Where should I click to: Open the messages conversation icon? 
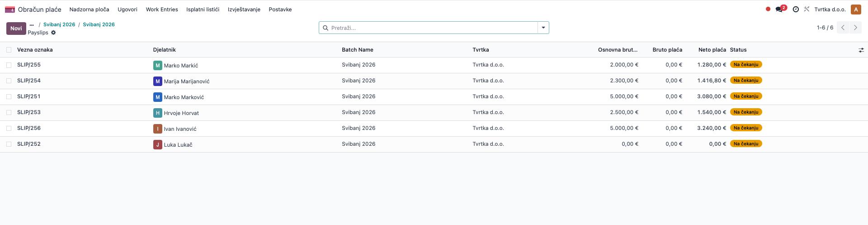(x=779, y=9)
